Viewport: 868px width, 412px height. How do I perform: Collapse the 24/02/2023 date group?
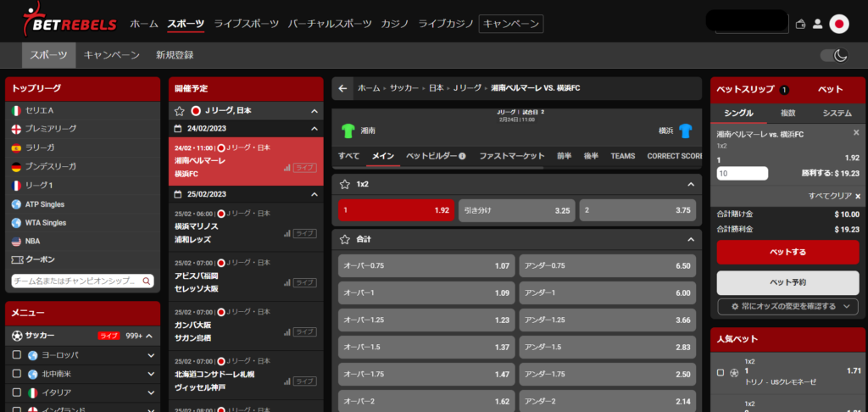point(314,129)
